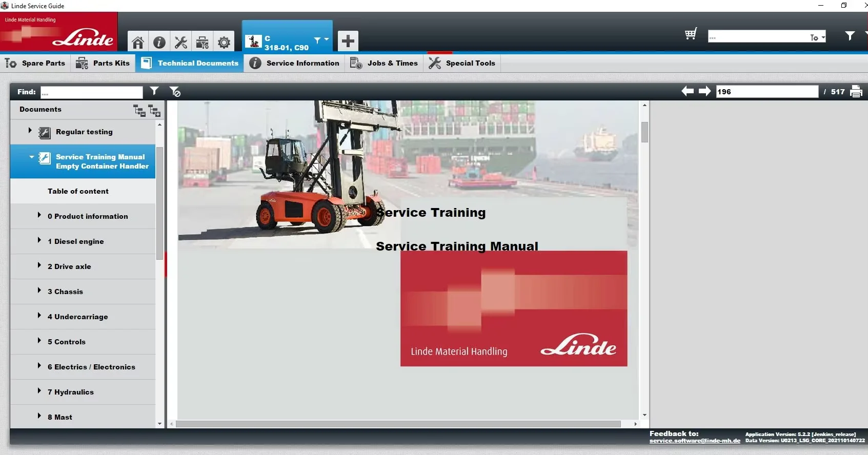The height and width of the screenshot is (455, 868).
Task: Expand 7 Hydraulics chapter
Action: 39,391
